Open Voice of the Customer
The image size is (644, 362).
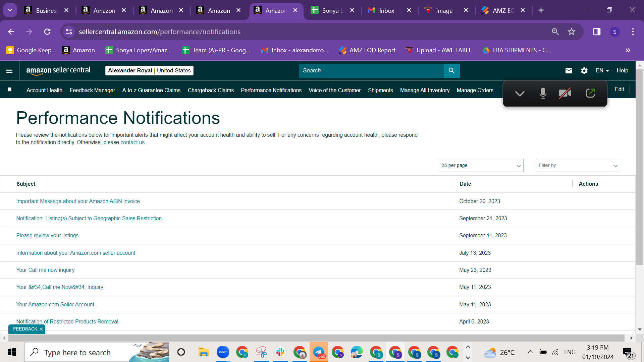tap(334, 90)
